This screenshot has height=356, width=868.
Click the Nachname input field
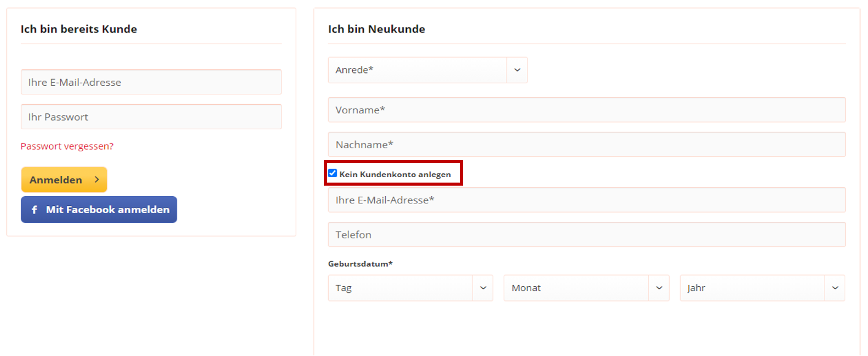[586, 145]
